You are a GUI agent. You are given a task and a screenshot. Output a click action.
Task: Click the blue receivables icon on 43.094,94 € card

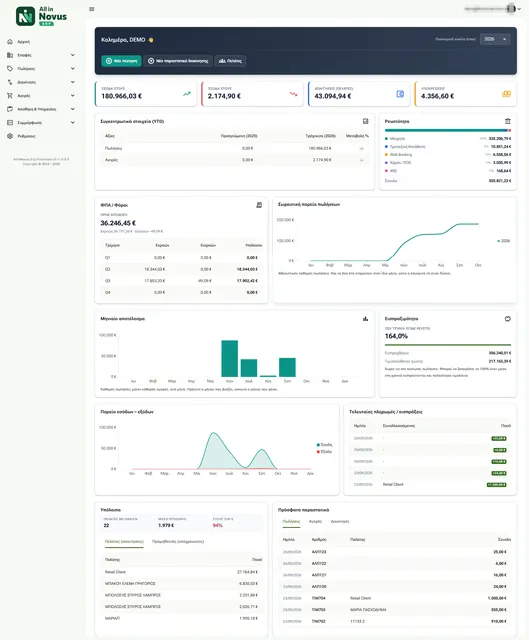tap(400, 94)
